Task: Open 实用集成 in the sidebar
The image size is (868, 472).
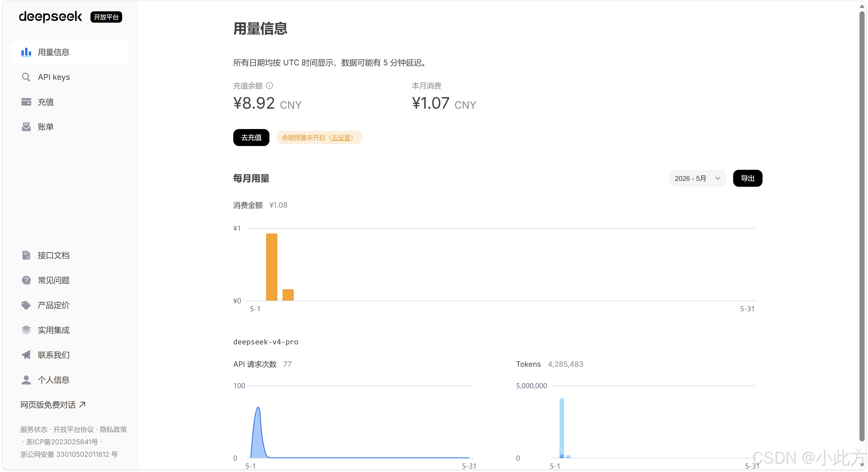Action: coord(70,330)
